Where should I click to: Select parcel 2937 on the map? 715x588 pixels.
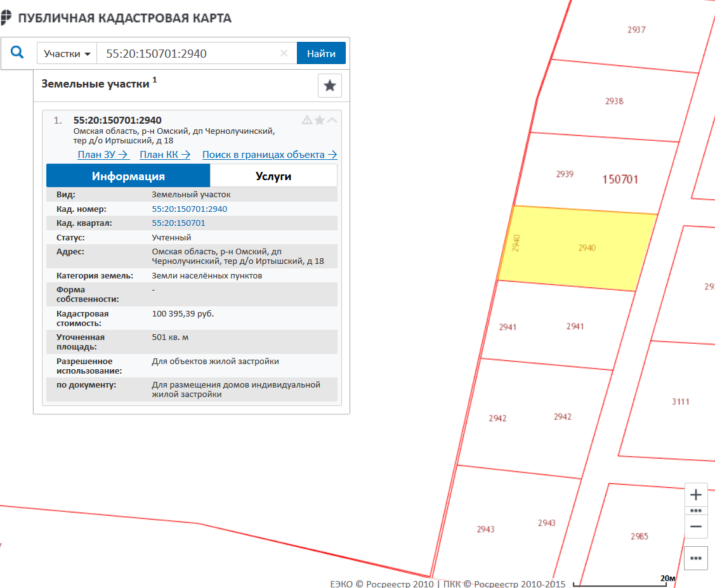pos(636,30)
